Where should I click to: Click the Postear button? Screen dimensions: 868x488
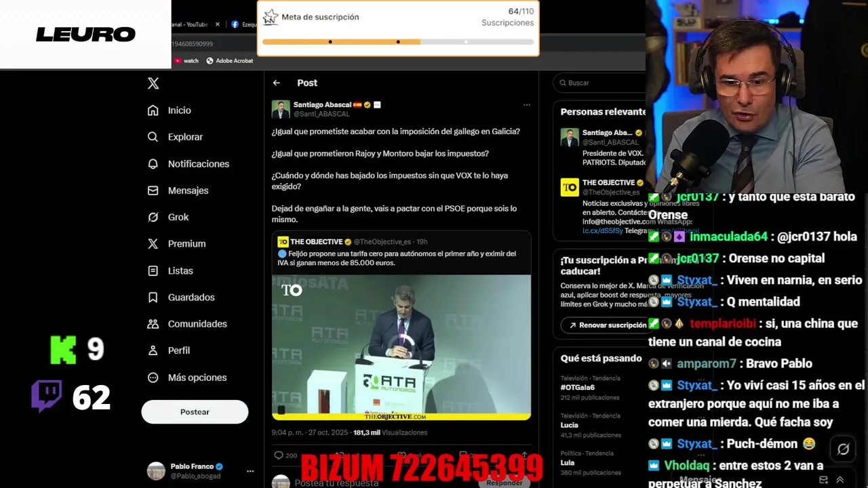tap(195, 412)
